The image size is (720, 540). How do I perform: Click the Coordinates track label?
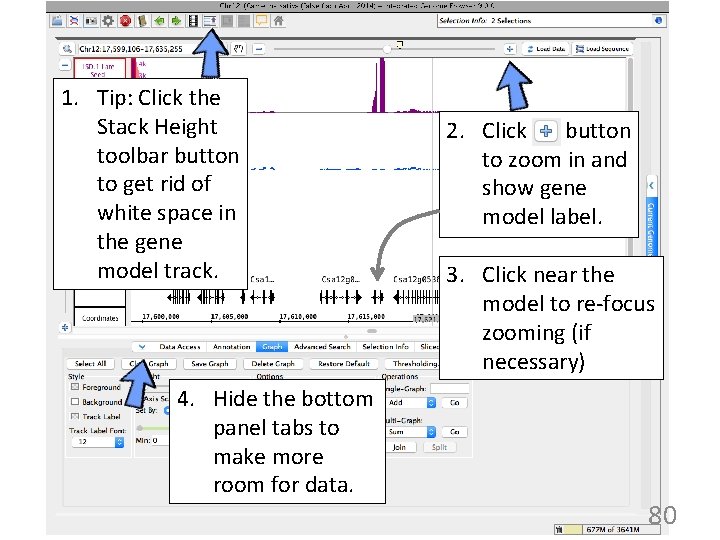tap(100, 318)
